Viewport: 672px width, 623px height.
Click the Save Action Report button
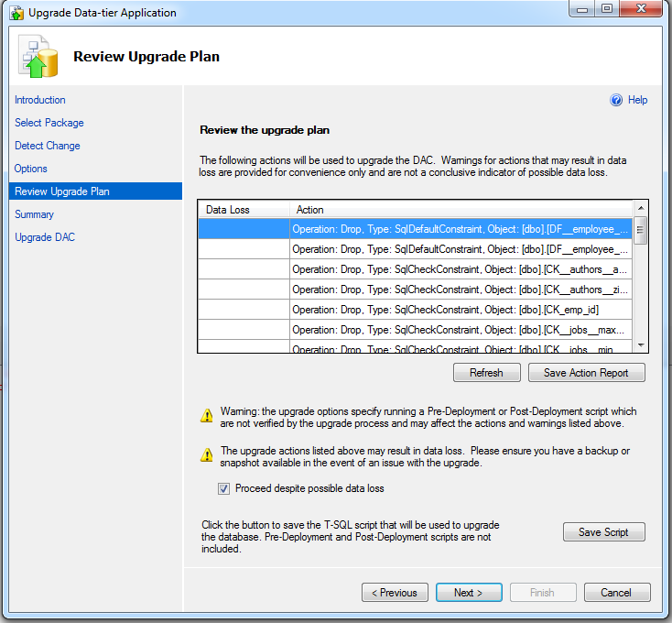(x=586, y=373)
